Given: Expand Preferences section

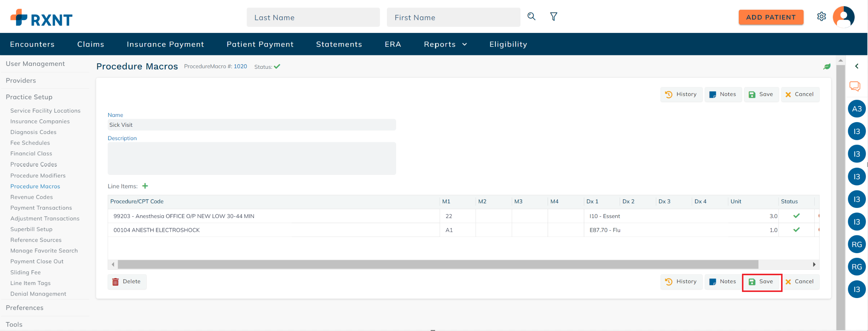Looking at the screenshot, I should [x=24, y=308].
